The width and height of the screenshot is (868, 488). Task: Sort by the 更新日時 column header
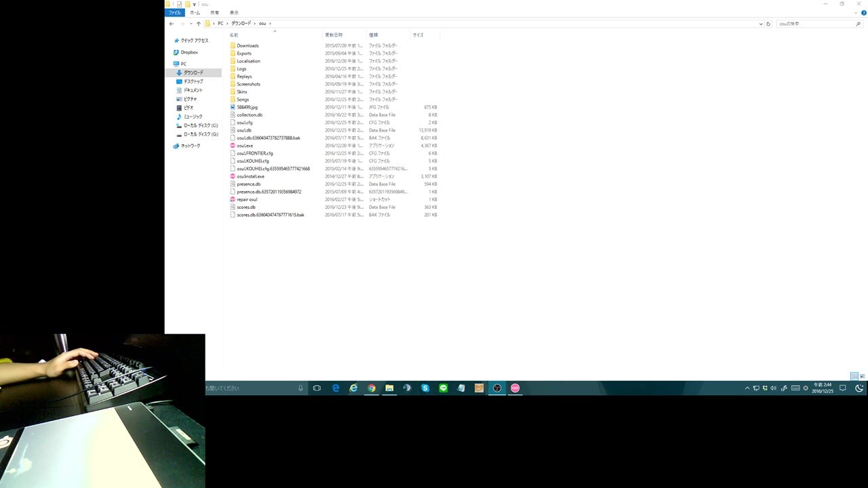tap(334, 35)
